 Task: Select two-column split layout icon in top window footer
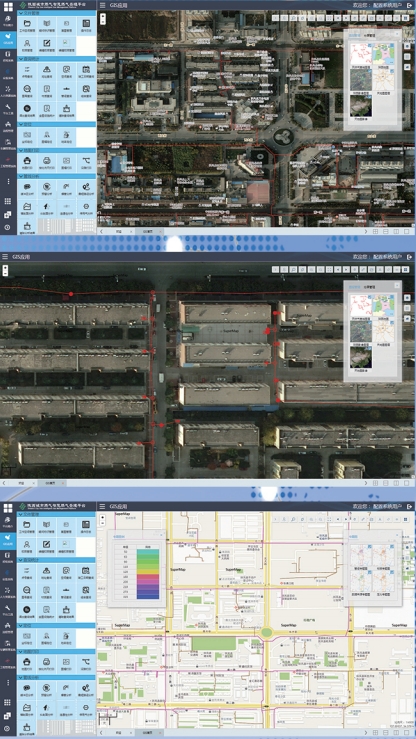tap(396, 231)
